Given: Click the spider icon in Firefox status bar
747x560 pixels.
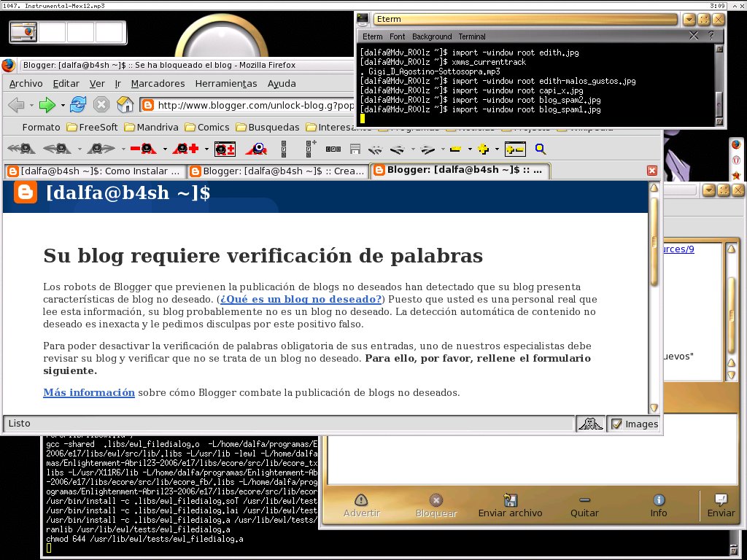Looking at the screenshot, I should click(590, 424).
